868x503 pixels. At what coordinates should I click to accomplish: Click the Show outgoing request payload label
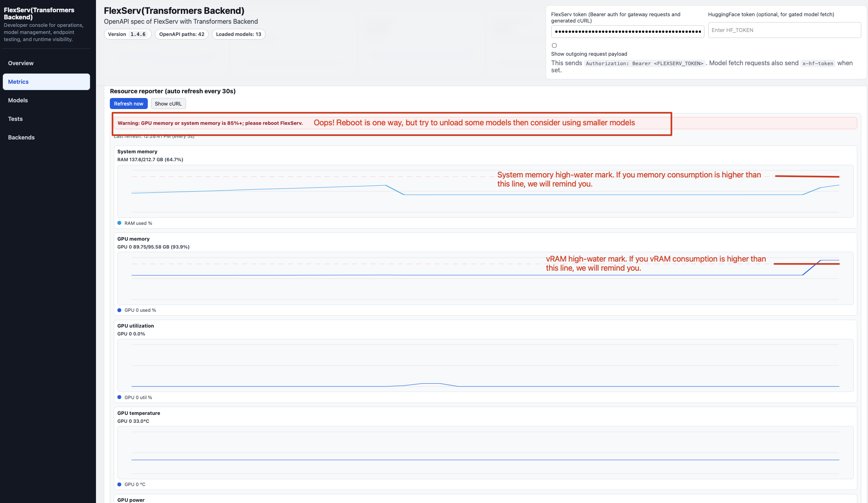tap(589, 54)
